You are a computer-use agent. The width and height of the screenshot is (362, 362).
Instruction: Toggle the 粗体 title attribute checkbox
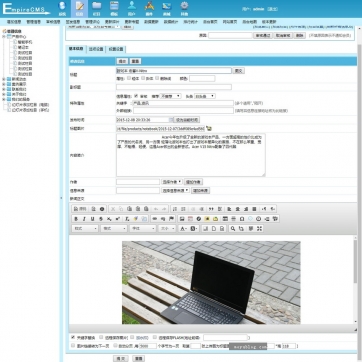(x=129, y=78)
